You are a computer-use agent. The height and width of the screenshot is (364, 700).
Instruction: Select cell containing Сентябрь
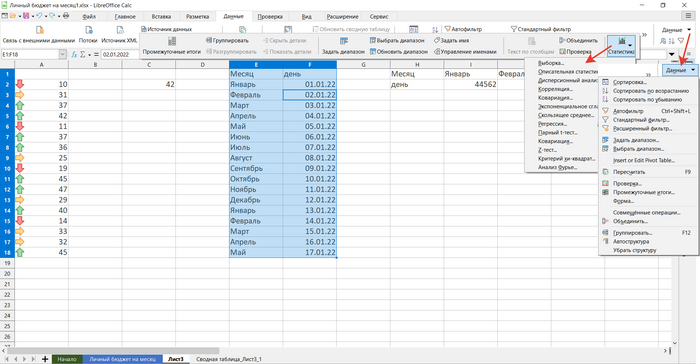point(256,168)
